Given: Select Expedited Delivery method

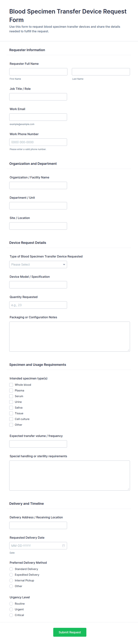Looking at the screenshot, I should tap(11, 575).
